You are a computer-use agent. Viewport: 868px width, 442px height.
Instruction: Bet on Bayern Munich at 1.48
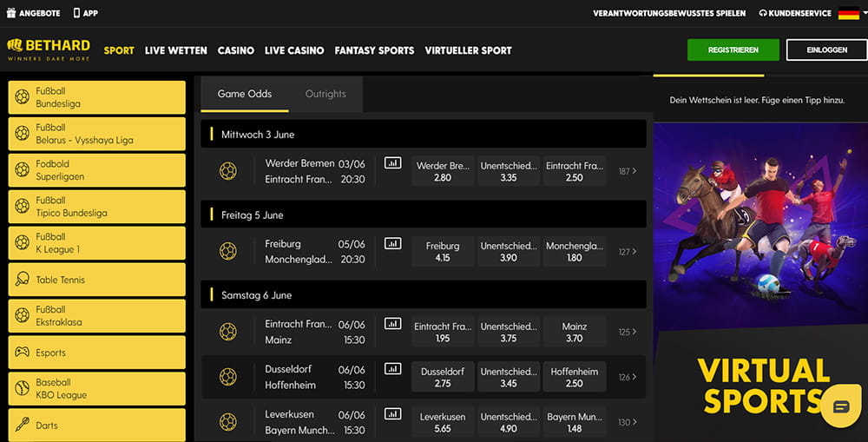click(x=574, y=421)
